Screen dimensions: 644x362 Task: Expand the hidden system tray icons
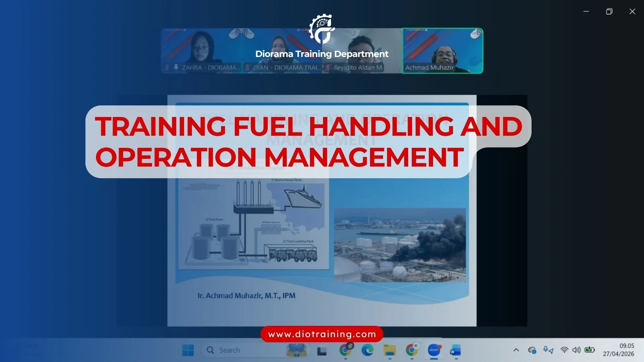click(x=516, y=350)
